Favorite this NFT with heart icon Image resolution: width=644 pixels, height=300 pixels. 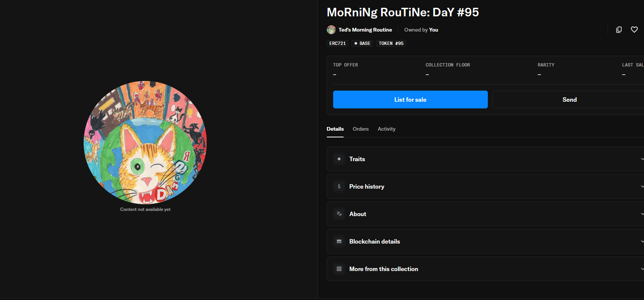click(634, 30)
